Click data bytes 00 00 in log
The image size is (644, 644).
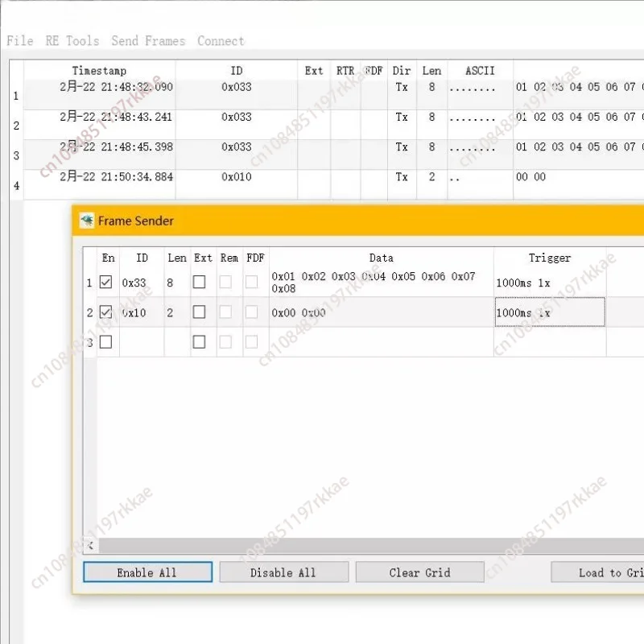(x=530, y=177)
